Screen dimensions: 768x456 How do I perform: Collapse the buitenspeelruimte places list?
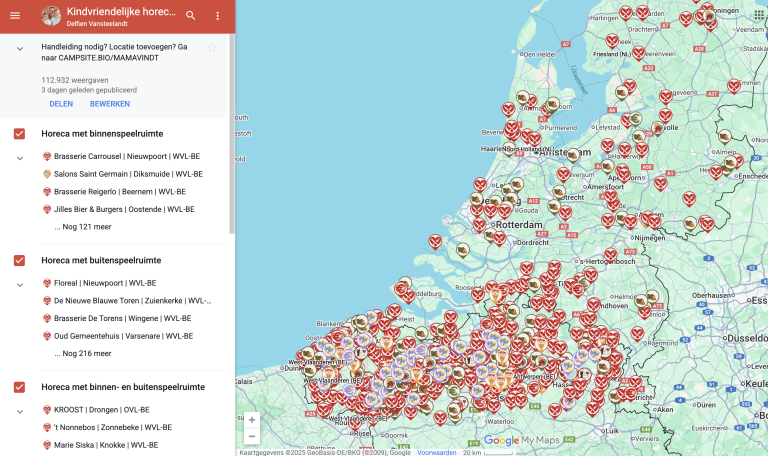coord(20,284)
